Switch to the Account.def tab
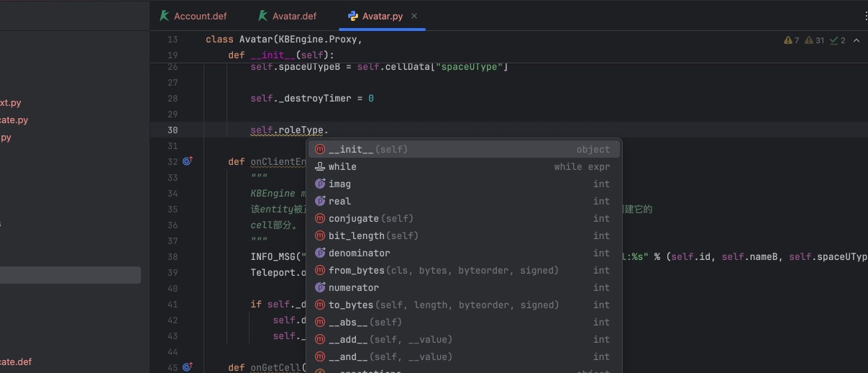 [200, 16]
